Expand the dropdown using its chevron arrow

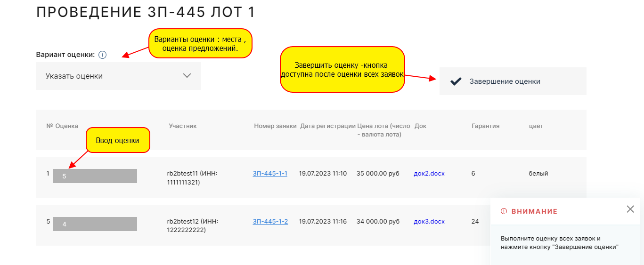point(187,76)
